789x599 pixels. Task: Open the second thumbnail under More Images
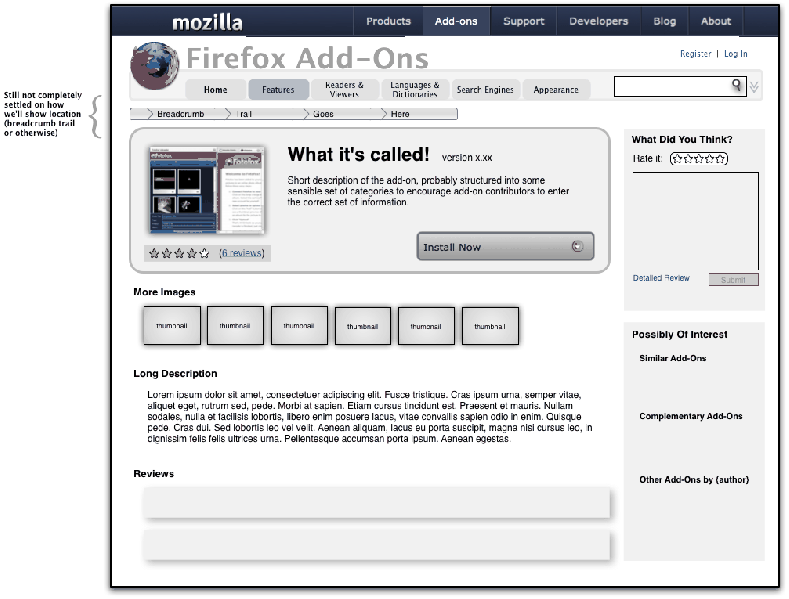[x=235, y=326]
